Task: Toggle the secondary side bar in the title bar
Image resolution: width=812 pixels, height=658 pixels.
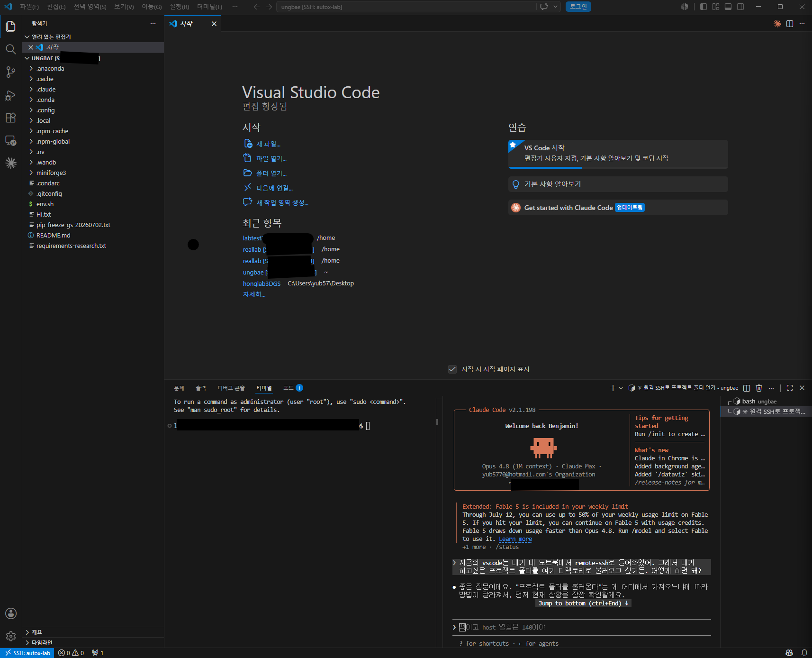Action: [740, 7]
